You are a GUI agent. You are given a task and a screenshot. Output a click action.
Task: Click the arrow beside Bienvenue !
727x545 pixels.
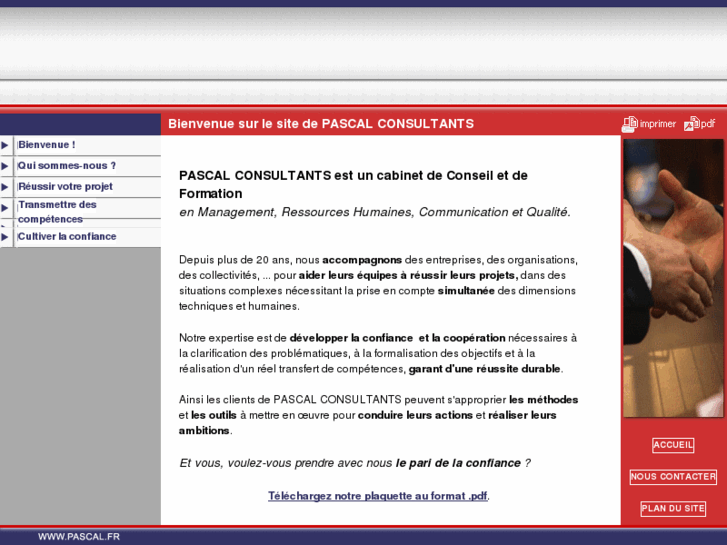point(5,145)
